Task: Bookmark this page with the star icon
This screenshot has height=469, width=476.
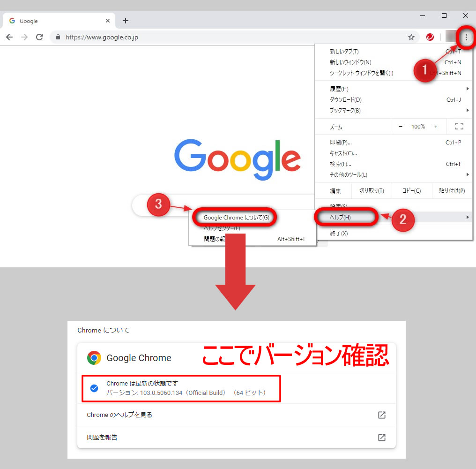Action: pos(411,37)
